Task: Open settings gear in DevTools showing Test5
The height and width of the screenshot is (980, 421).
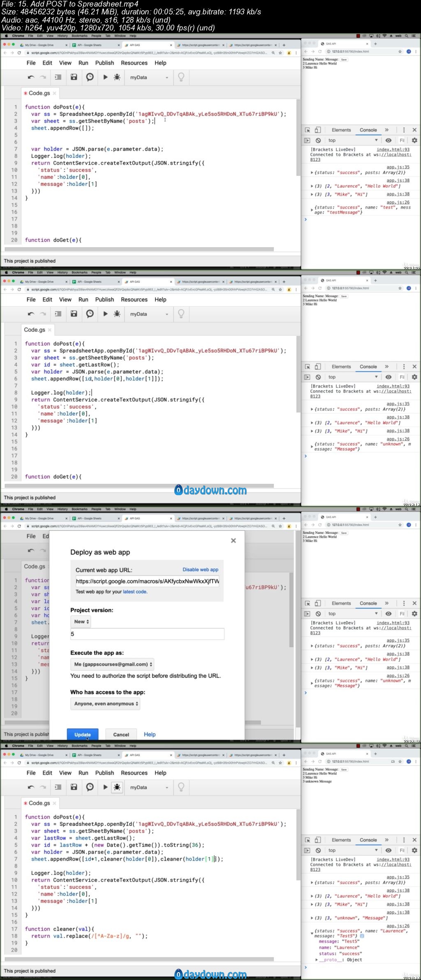Action: coord(414,850)
